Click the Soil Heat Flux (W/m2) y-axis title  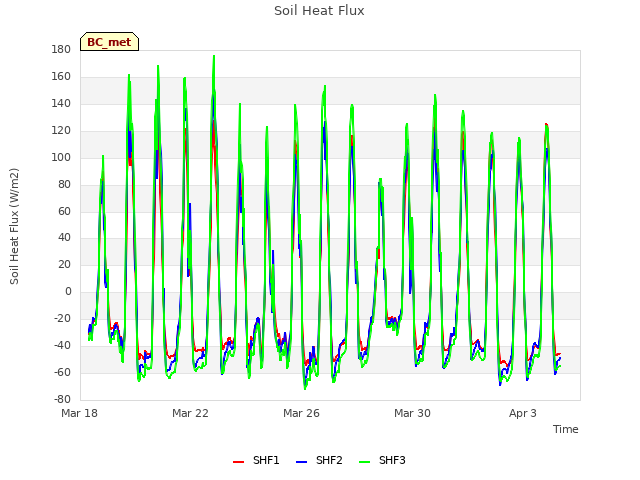click(14, 226)
